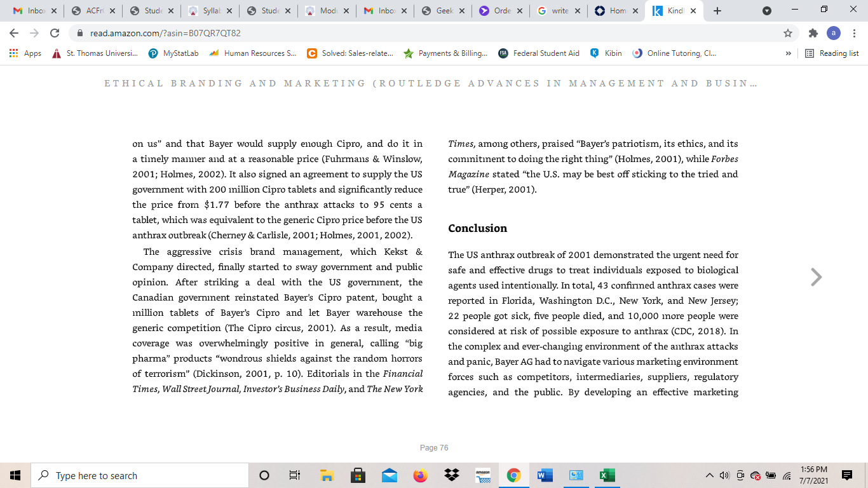
Task: Launch Firefox from the taskbar
Action: point(421,475)
